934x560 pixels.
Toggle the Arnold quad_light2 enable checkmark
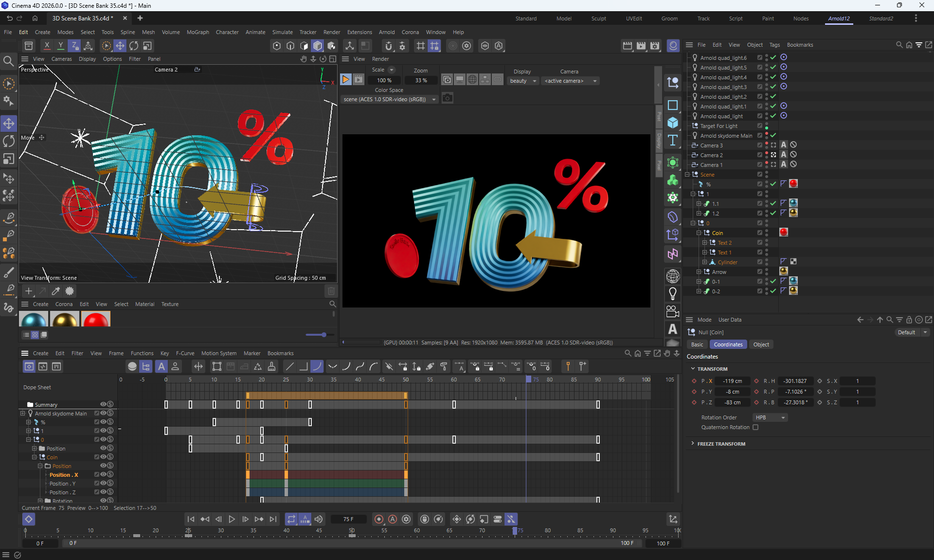[x=773, y=96]
